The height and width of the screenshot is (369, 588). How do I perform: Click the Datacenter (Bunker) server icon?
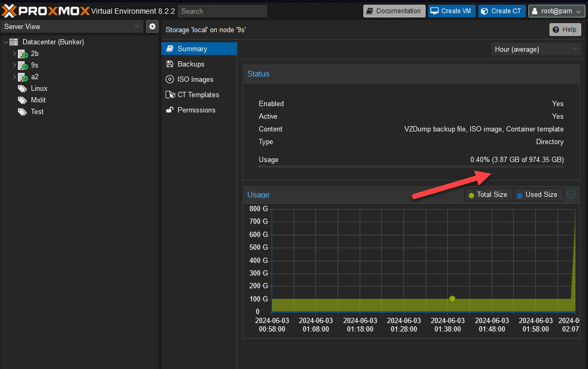pyautogui.click(x=14, y=42)
